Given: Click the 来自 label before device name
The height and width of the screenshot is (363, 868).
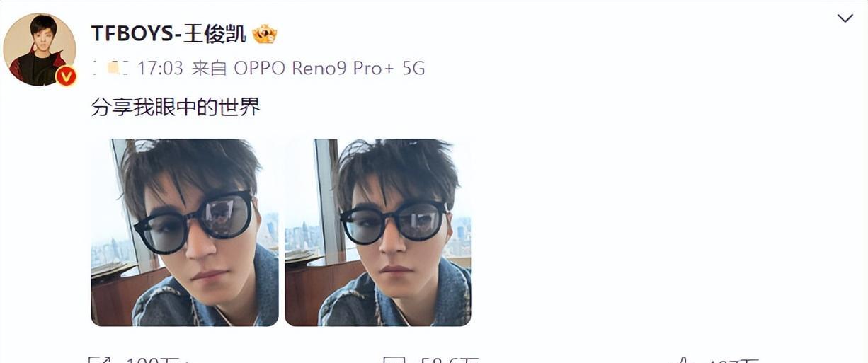Looking at the screenshot, I should [209, 68].
